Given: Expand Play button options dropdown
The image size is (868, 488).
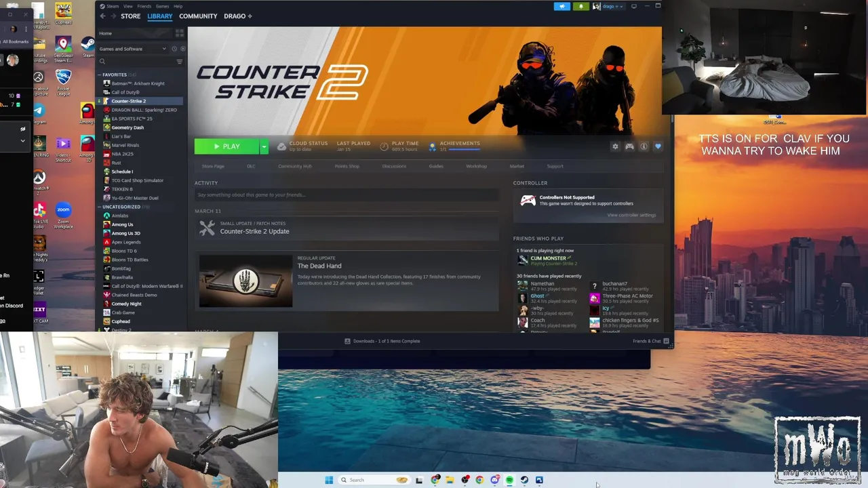Looking at the screenshot, I should pos(264,146).
